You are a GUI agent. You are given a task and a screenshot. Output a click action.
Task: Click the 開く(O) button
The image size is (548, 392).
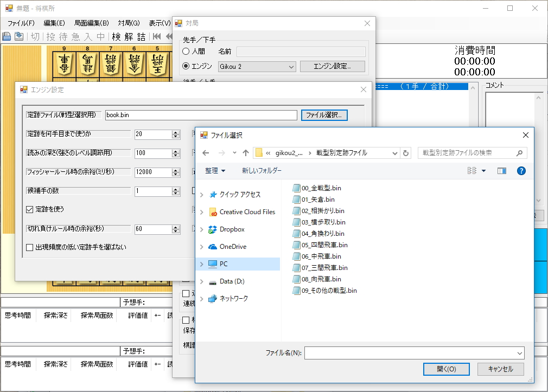point(446,369)
